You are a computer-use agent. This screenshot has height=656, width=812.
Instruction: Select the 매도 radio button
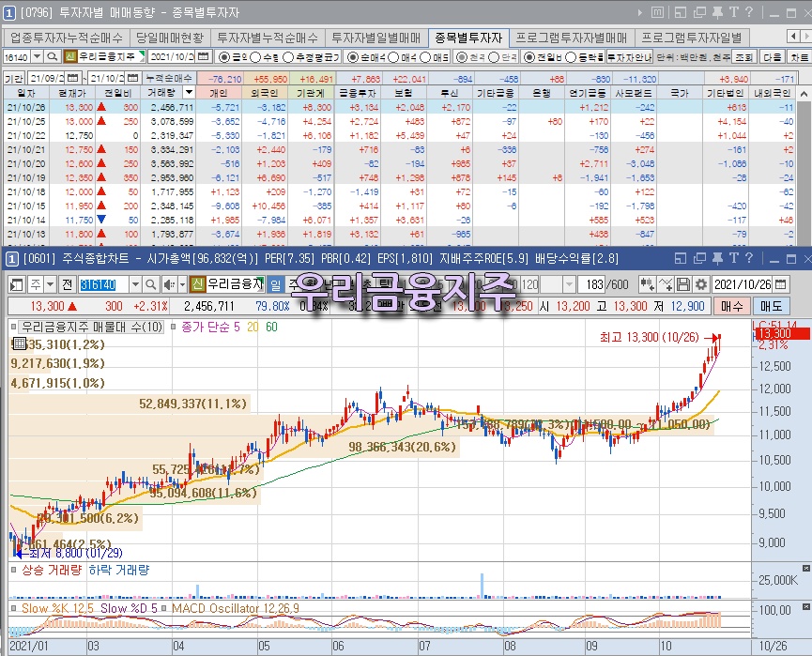[425, 57]
